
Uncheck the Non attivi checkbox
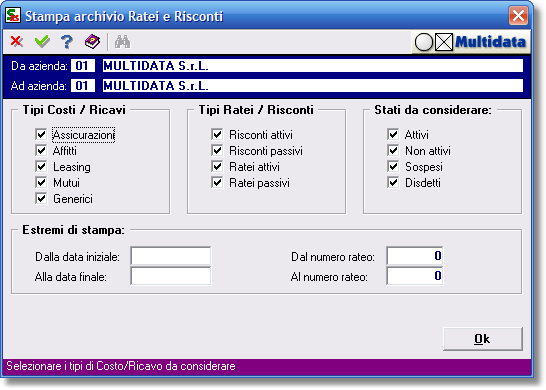(393, 150)
